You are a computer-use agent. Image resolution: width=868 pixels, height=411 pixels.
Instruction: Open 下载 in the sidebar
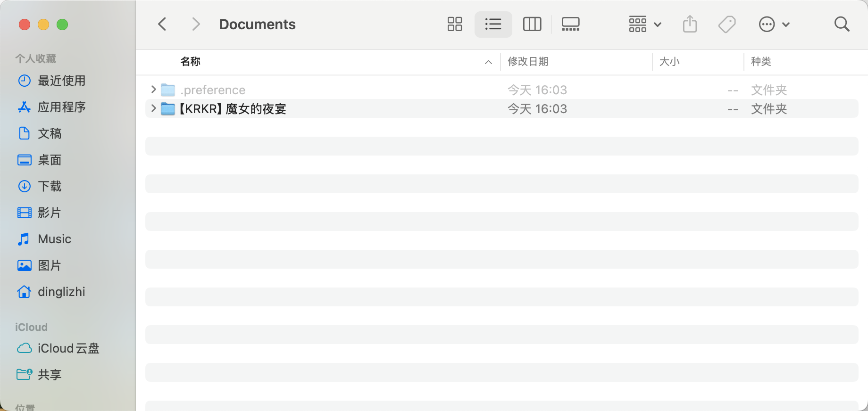click(x=50, y=186)
